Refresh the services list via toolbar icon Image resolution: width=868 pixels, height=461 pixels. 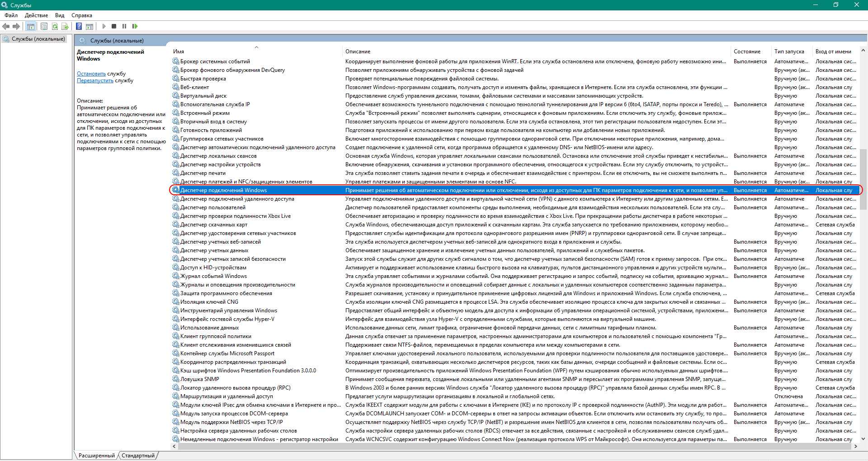tap(55, 26)
